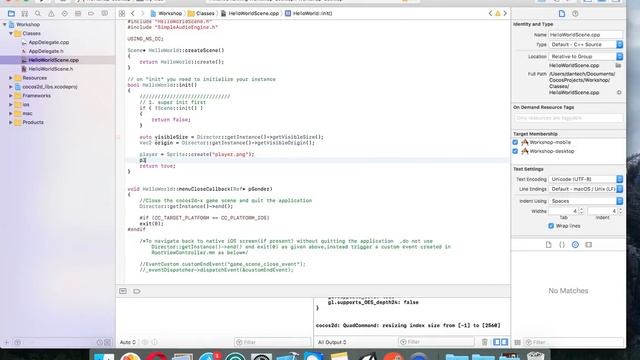Open the Find navigator magnifier
This screenshot has height=360, width=640.
[x=38, y=13]
